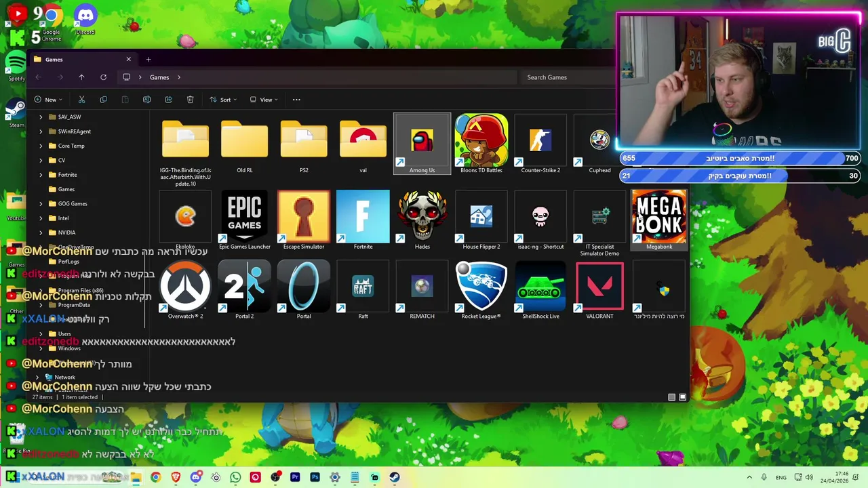Click chevron after Games in breadcrumb
The image size is (868, 488).
click(x=179, y=77)
